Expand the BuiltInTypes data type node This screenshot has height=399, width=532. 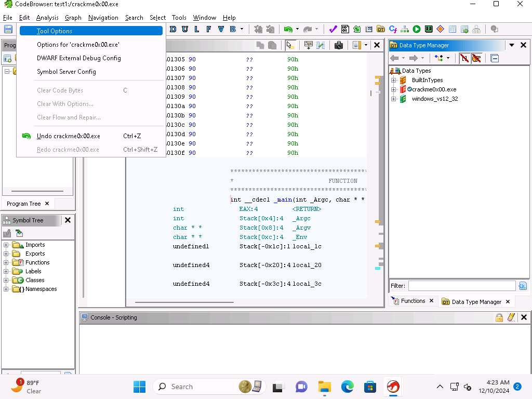pos(393,80)
